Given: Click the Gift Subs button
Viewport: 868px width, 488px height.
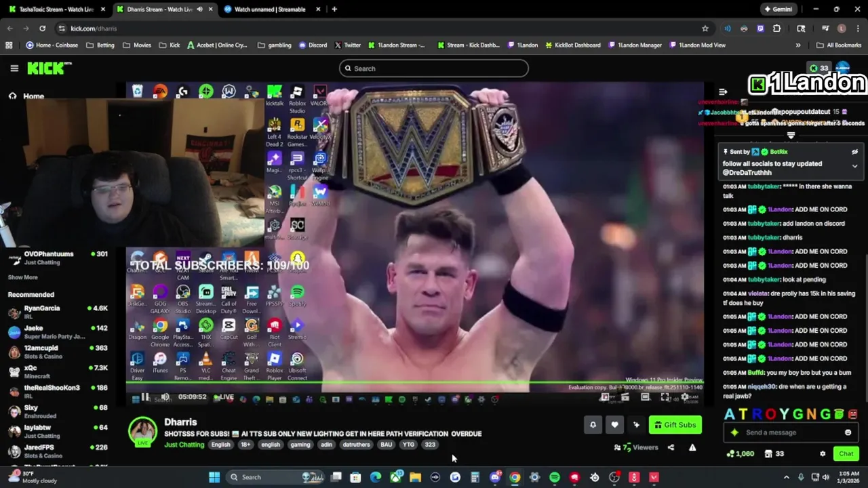Looking at the screenshot, I should click(x=675, y=425).
